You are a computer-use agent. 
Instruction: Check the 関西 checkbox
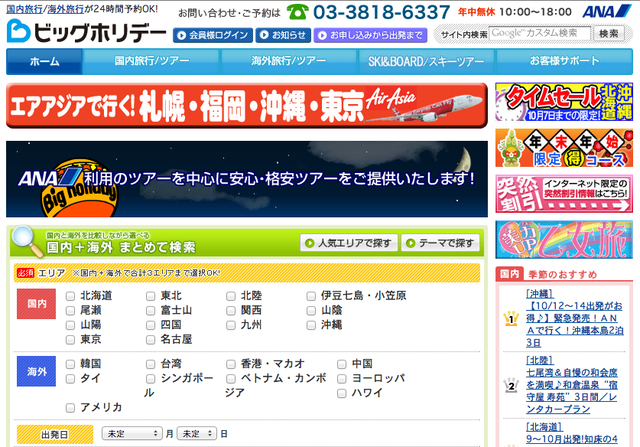click(231, 311)
